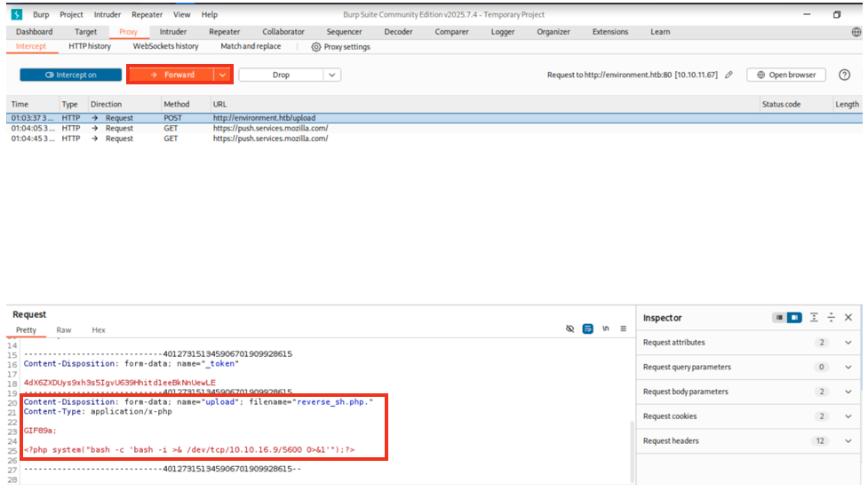
Task: Click the reverse_sh.php. filename text
Action: [332, 402]
